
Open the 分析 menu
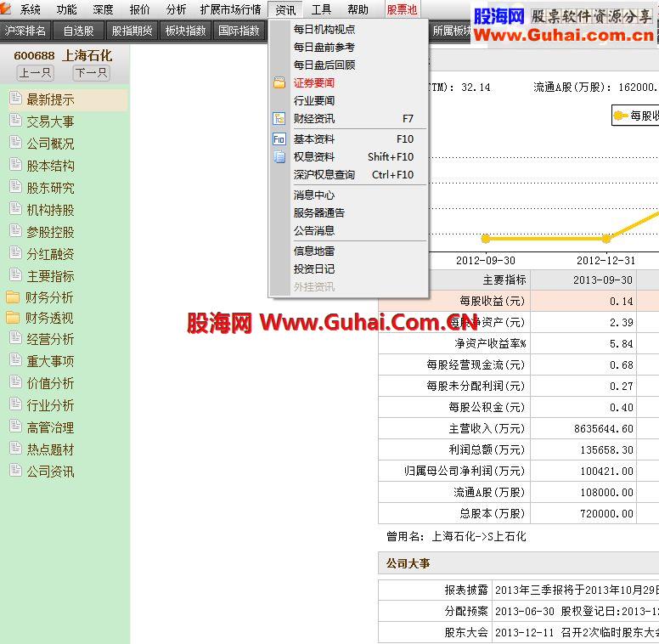[x=176, y=9]
